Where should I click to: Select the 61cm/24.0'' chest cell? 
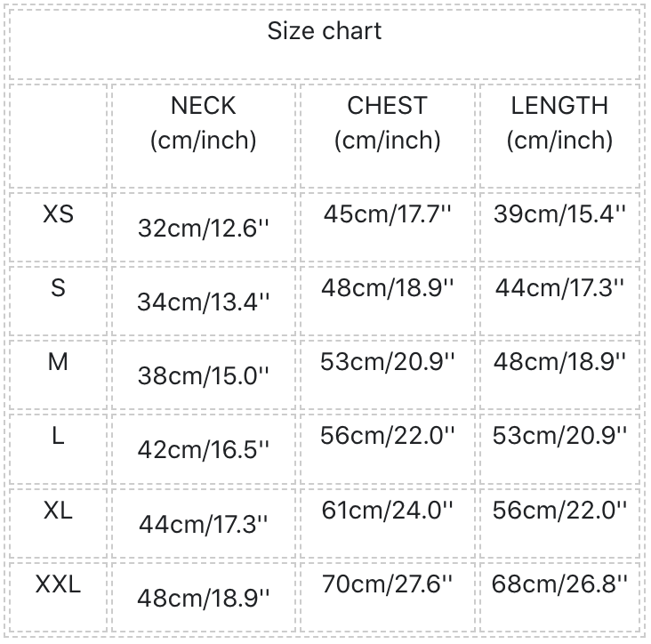pyautogui.click(x=387, y=510)
